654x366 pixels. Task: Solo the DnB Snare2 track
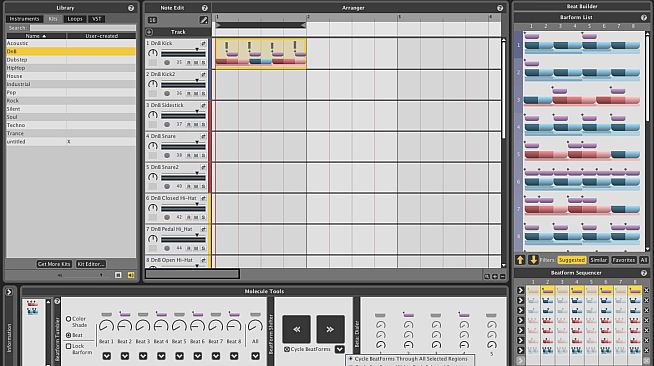(204, 186)
